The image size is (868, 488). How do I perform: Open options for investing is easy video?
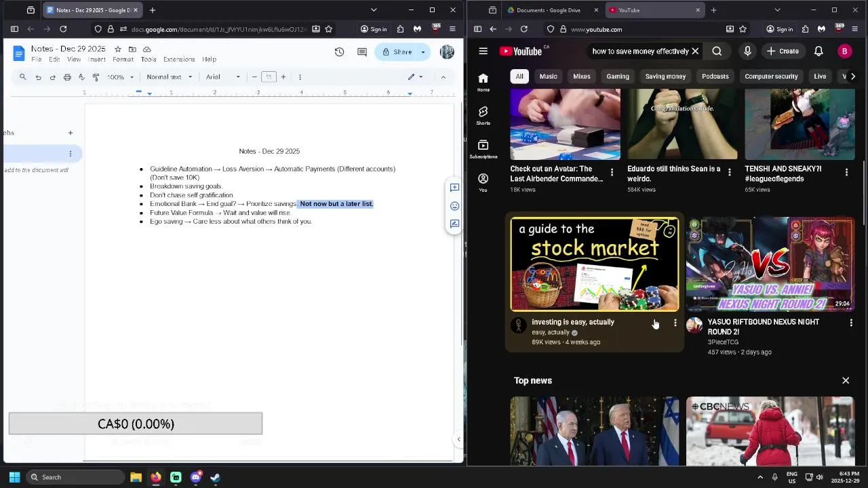pyautogui.click(x=675, y=323)
